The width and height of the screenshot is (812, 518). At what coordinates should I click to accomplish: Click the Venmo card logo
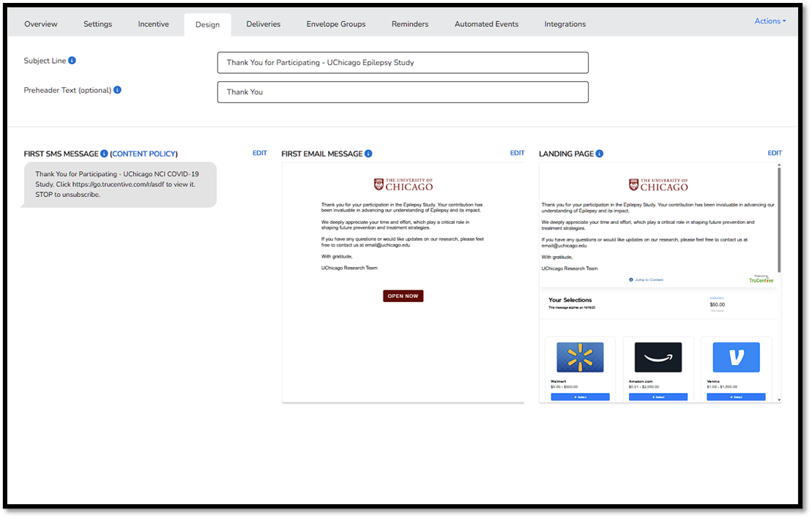coord(736,357)
